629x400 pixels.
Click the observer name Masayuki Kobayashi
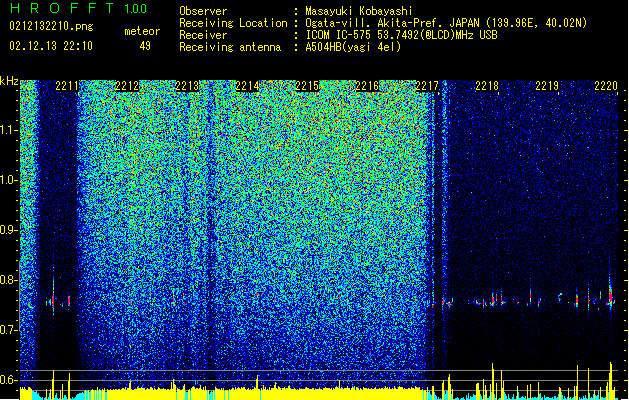coord(359,11)
